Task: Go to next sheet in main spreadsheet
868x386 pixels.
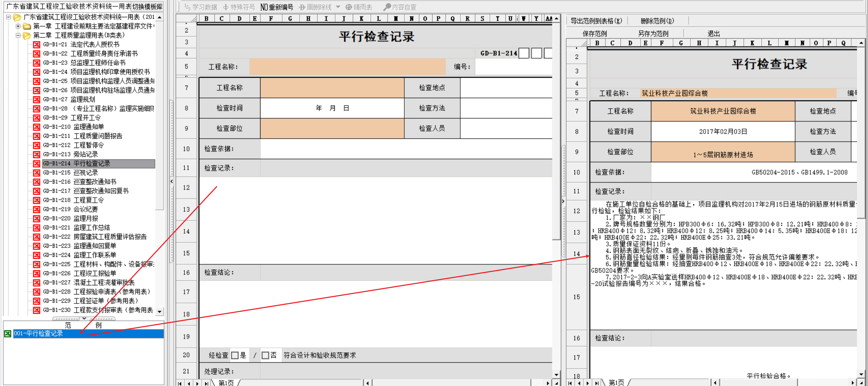Action: tap(197, 383)
